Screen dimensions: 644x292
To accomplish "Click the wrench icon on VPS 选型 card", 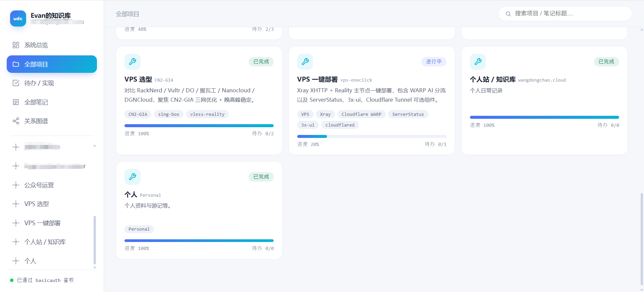I will click(x=132, y=62).
